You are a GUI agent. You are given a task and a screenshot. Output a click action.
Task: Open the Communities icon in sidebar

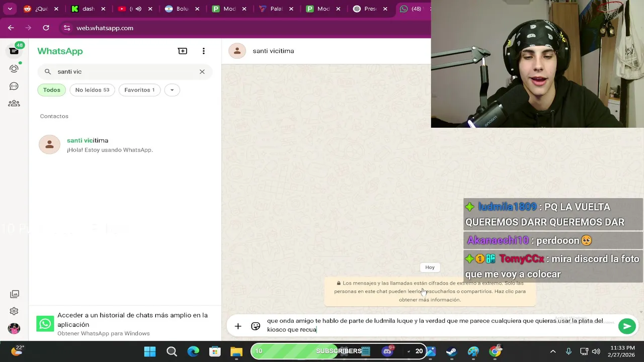coord(14,104)
